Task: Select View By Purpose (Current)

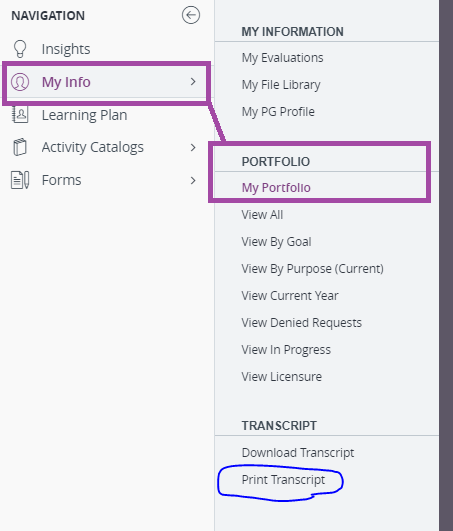Action: point(312,269)
